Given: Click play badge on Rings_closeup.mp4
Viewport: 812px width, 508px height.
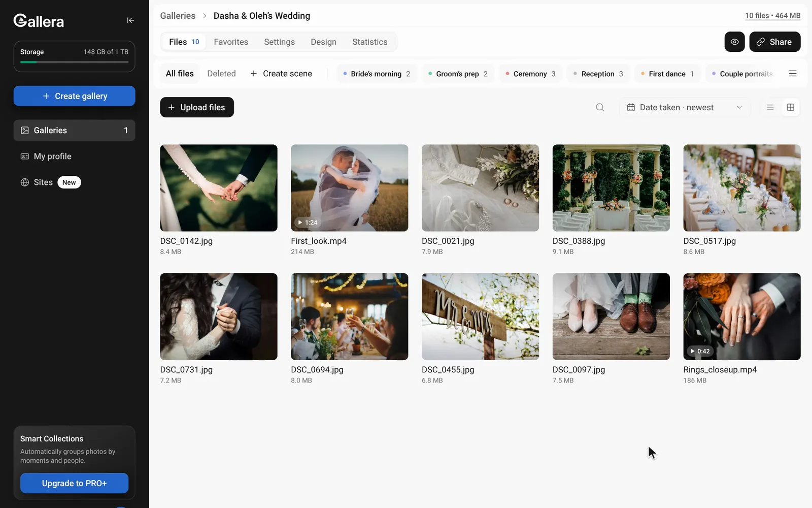Looking at the screenshot, I should (x=700, y=351).
